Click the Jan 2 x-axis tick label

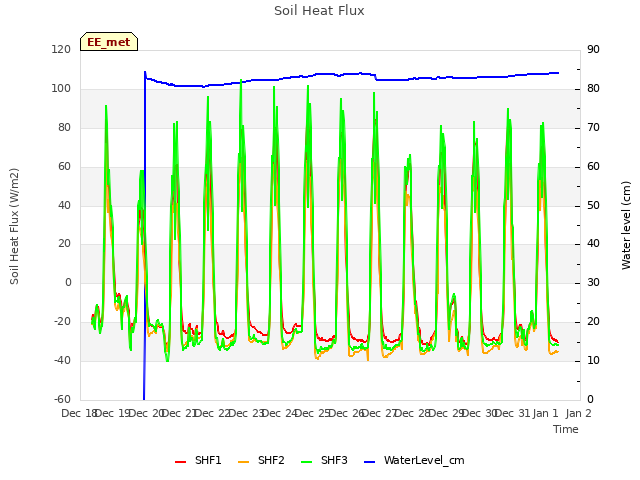pos(579,413)
